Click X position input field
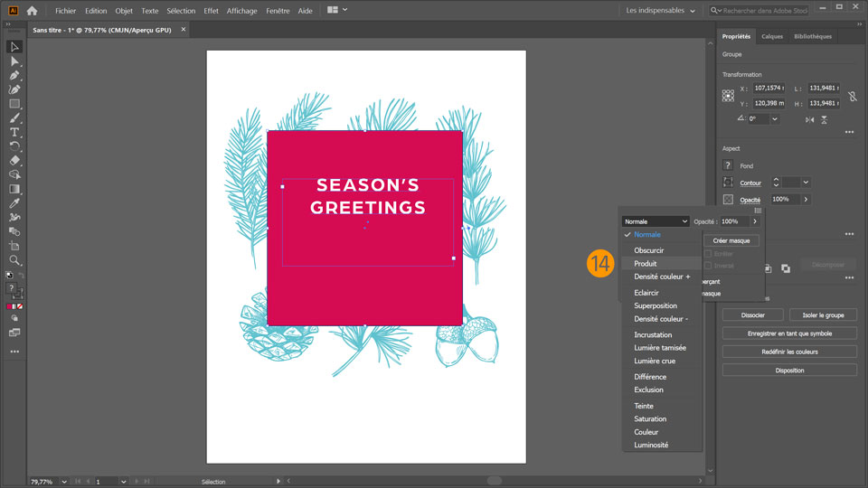The width and height of the screenshot is (868, 488). (769, 88)
